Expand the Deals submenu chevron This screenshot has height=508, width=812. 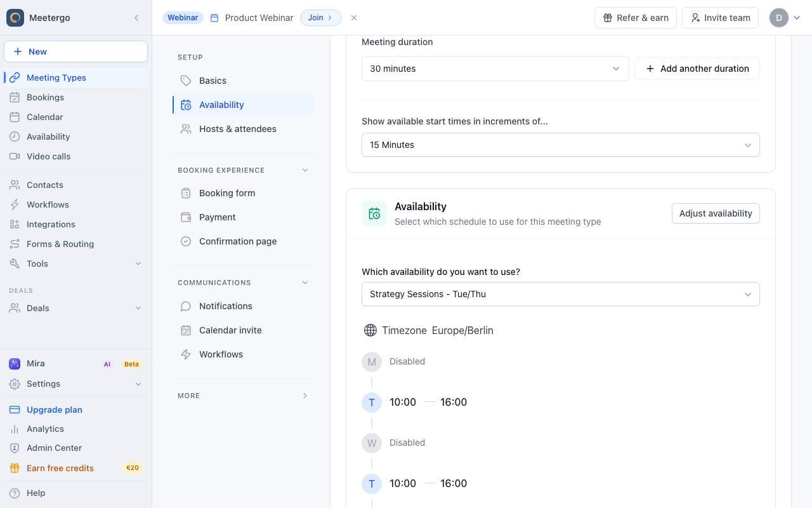coord(138,308)
